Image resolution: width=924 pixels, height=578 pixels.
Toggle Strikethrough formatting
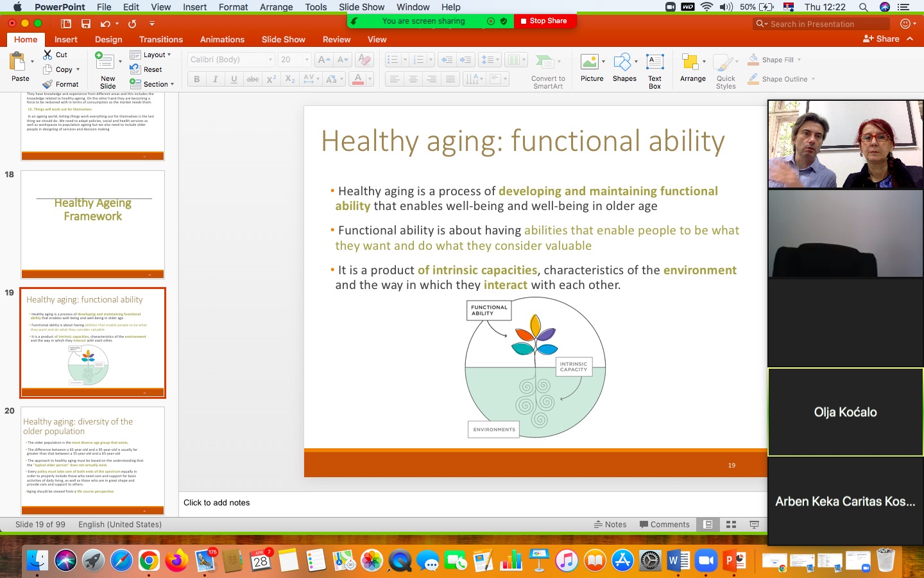pyautogui.click(x=253, y=79)
